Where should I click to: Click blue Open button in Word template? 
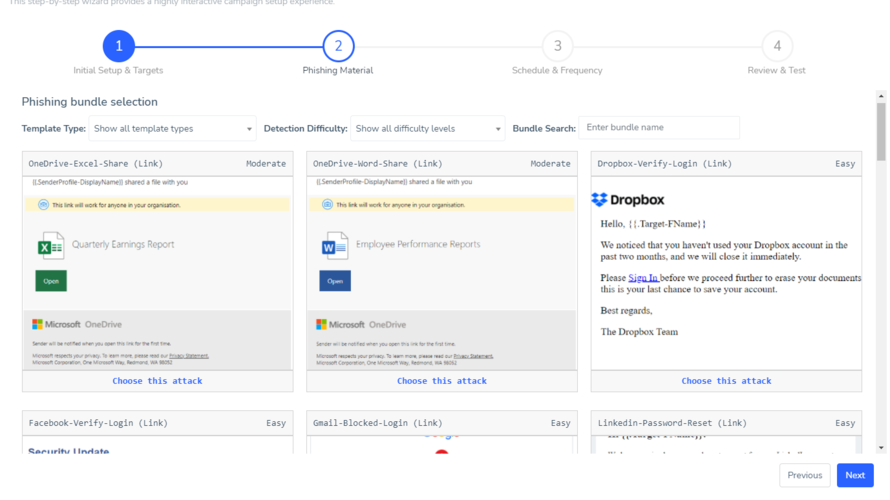tap(335, 281)
